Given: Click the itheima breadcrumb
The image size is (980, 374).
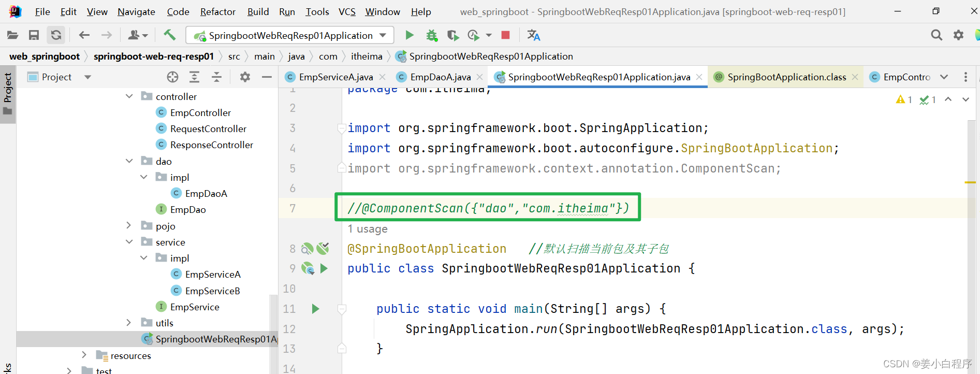Looking at the screenshot, I should tap(367, 56).
